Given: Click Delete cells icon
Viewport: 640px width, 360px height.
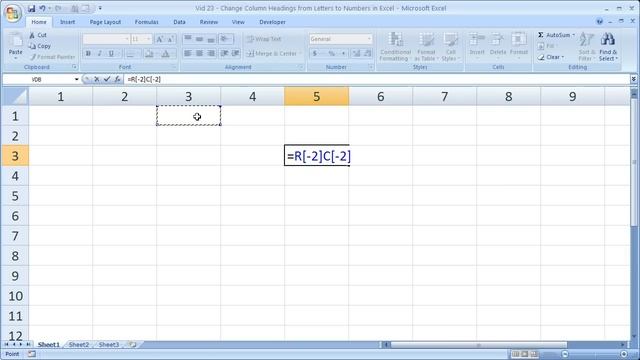Looking at the screenshot, I should (498, 40).
